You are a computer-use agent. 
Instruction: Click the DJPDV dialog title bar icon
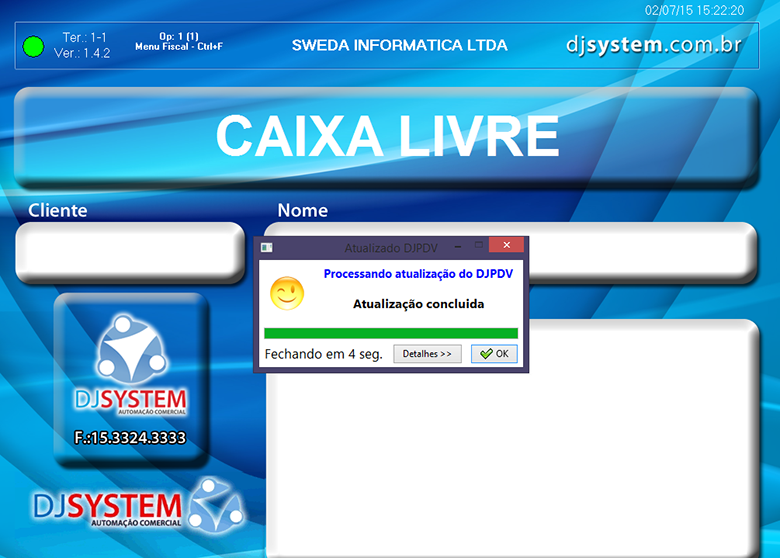(x=266, y=246)
